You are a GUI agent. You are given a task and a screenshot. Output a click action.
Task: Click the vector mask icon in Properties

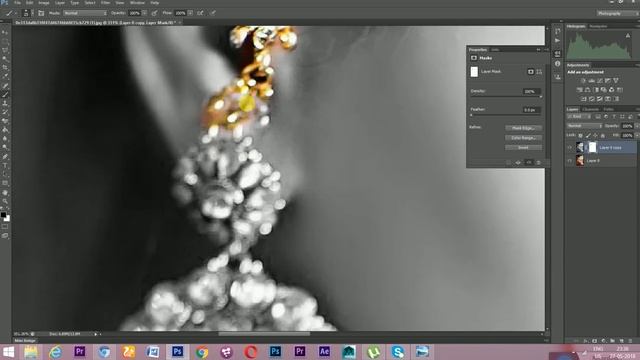coord(539,72)
